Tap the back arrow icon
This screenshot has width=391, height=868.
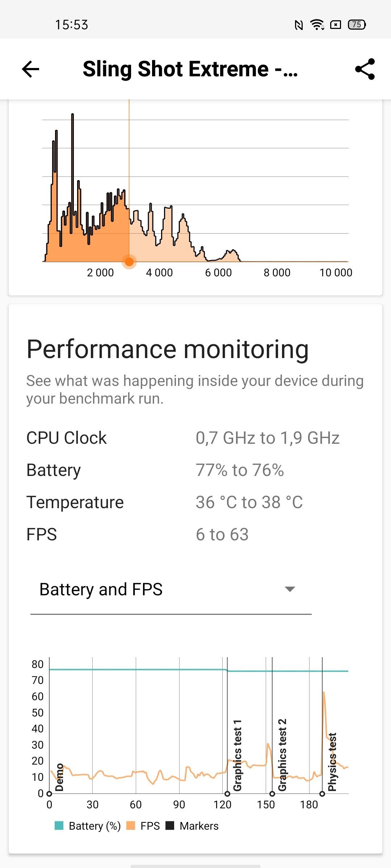point(31,69)
